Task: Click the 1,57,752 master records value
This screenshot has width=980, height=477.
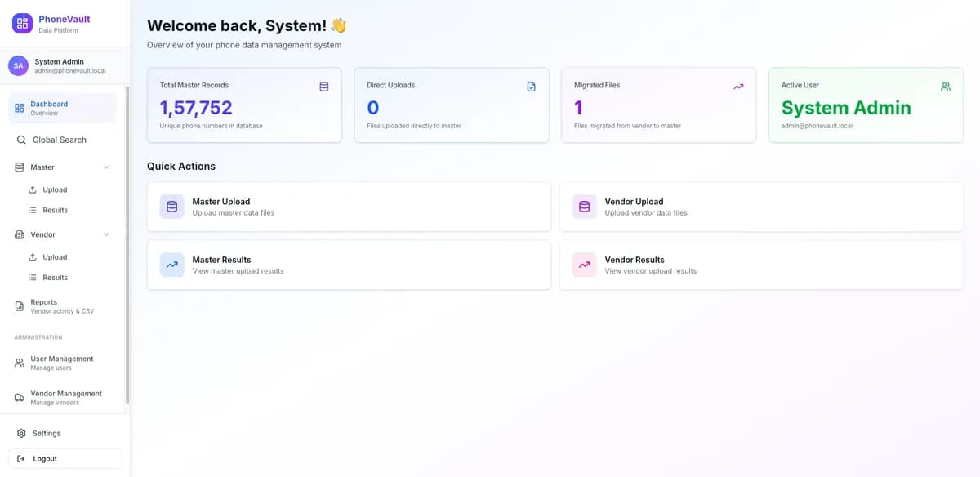Action: [196, 108]
